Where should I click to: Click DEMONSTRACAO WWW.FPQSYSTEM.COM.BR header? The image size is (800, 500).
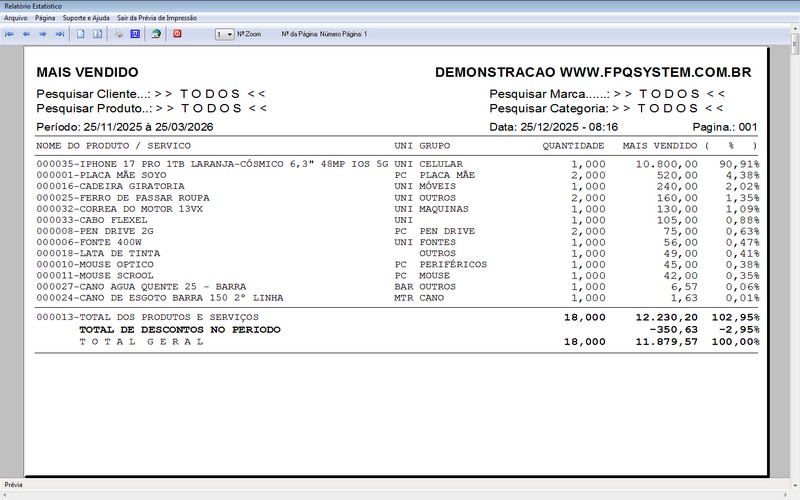pyautogui.click(x=593, y=72)
